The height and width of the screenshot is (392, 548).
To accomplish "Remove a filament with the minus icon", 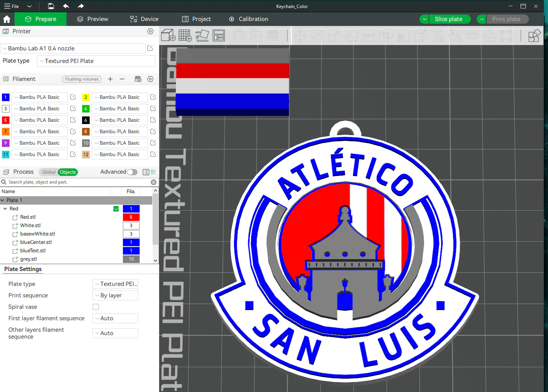I will coord(122,79).
